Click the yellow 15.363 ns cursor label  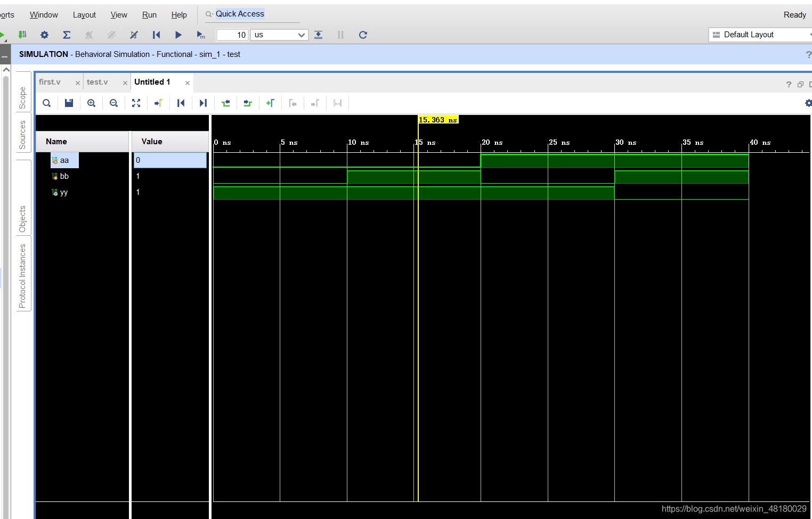(x=438, y=120)
